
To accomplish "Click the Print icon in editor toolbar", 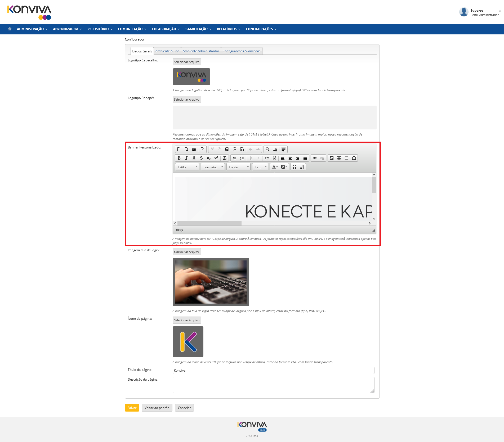I will 194,149.
